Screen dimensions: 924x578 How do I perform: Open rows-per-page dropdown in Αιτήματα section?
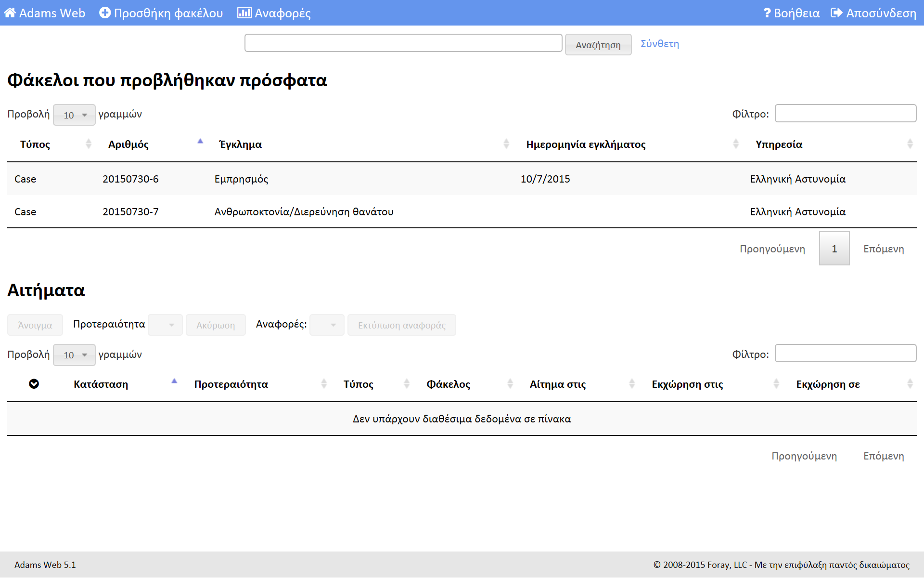point(74,355)
